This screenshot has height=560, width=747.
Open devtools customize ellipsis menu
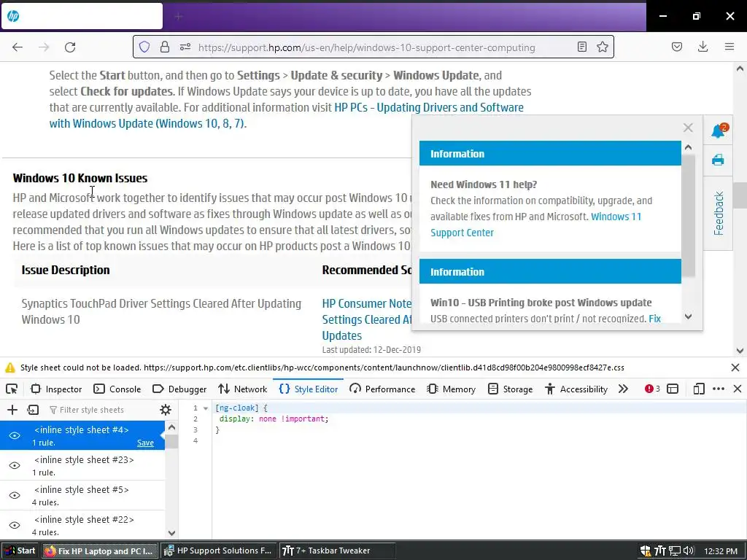pyautogui.click(x=719, y=389)
